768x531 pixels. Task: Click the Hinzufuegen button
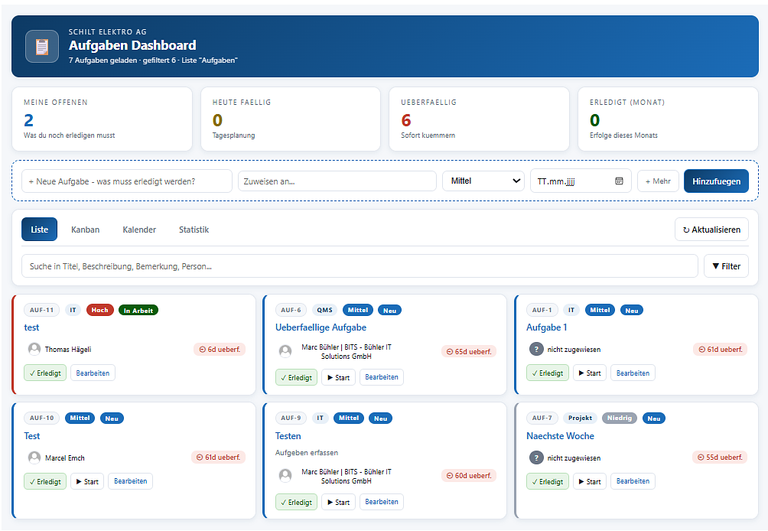coord(716,181)
